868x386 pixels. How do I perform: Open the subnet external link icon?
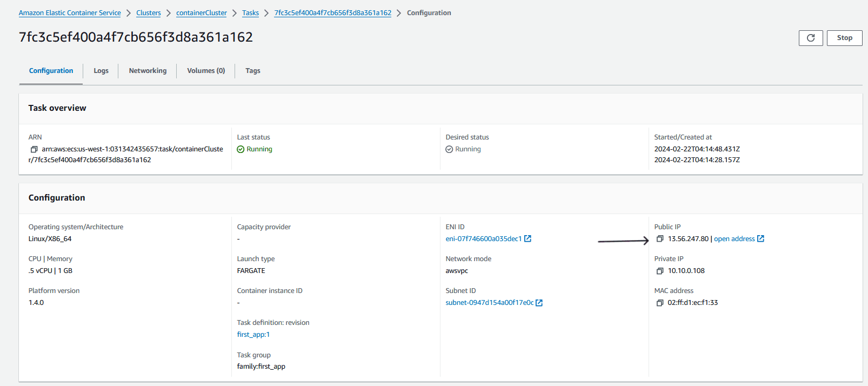click(x=539, y=303)
